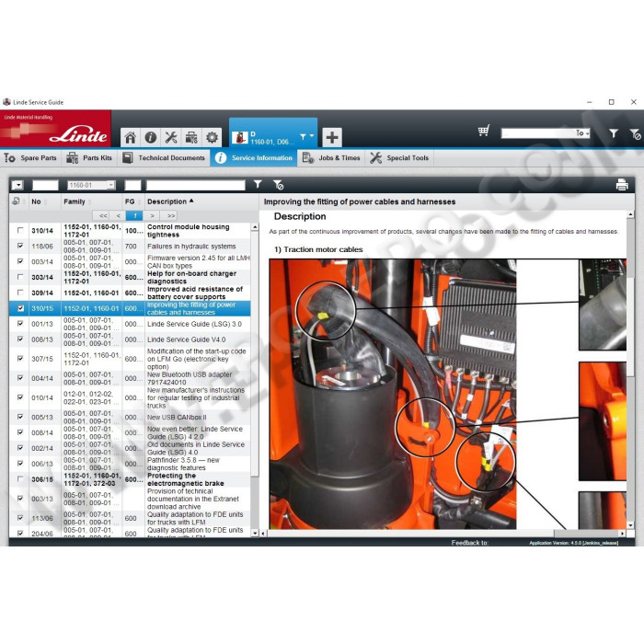Click the top search input field
The height and width of the screenshot is (644, 644).
(x=538, y=133)
